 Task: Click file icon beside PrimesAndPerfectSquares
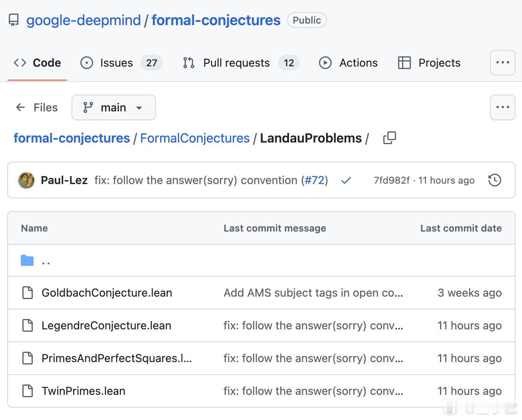[28, 358]
